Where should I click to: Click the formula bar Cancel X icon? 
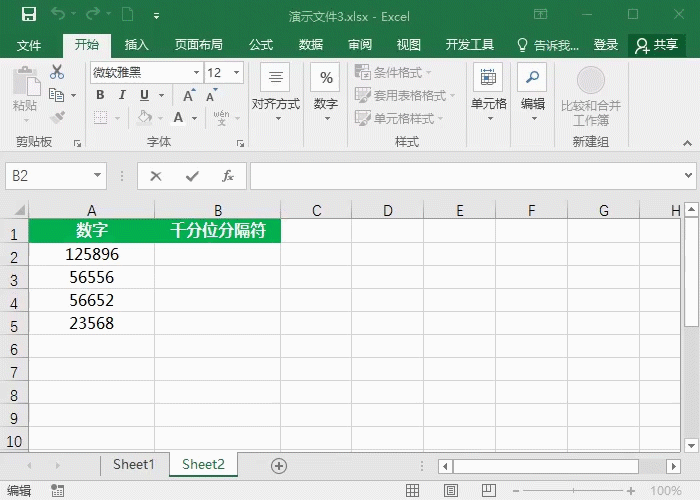156,176
